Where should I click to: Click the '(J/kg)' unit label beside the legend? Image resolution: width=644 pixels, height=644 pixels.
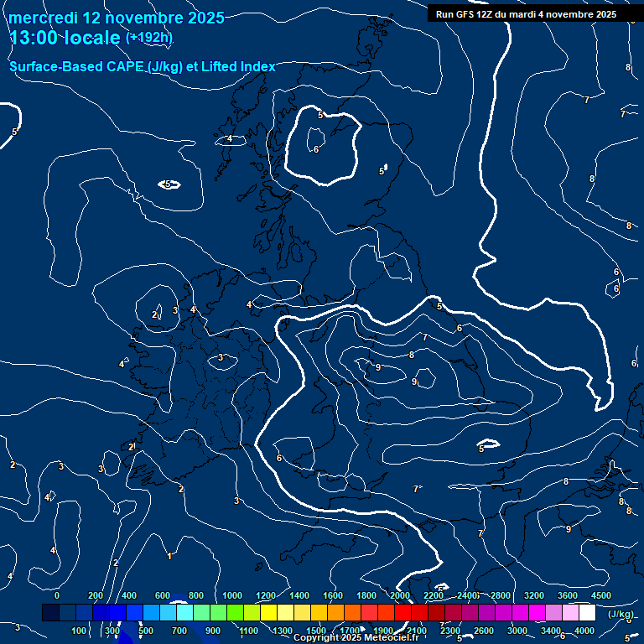621,614
